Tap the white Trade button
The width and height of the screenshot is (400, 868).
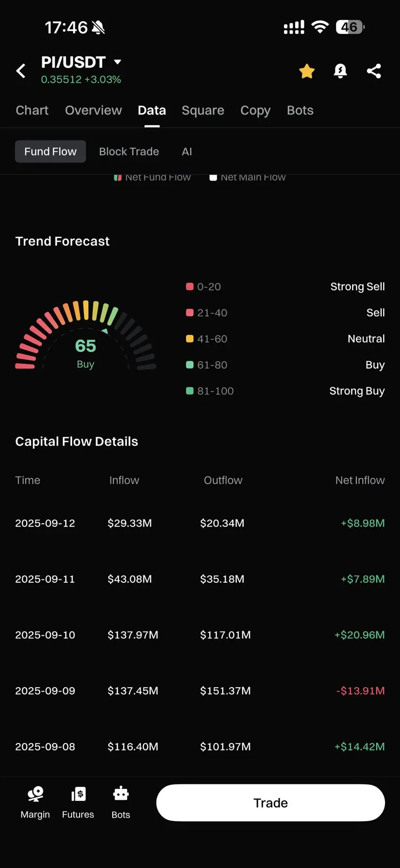pos(271,803)
